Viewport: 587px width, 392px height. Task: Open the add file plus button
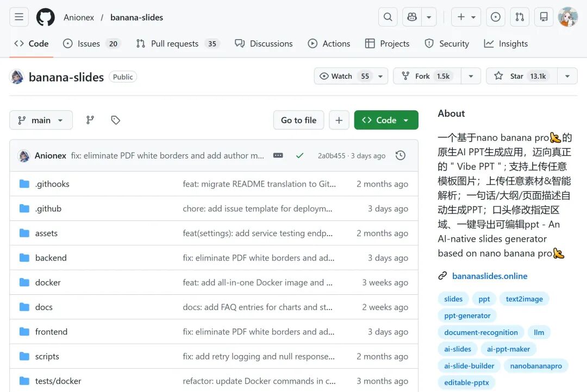(339, 120)
